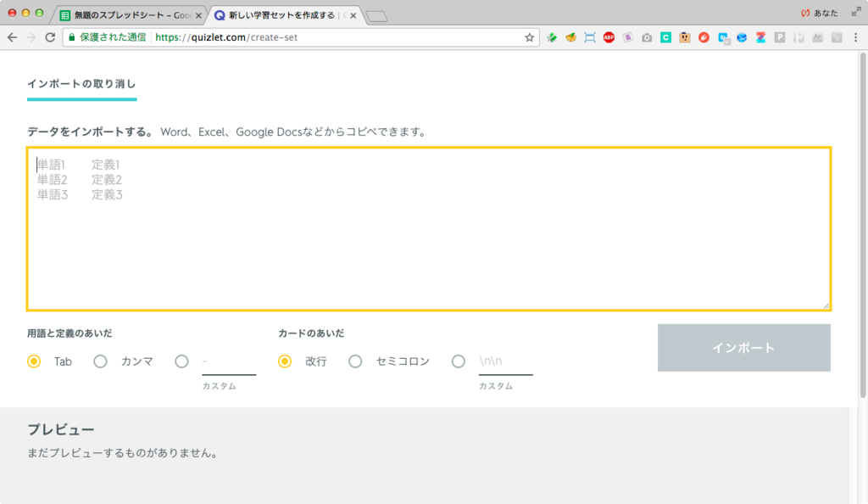Image resolution: width=868 pixels, height=504 pixels.
Task: Select the カンマ separator radio button
Action: 100,361
